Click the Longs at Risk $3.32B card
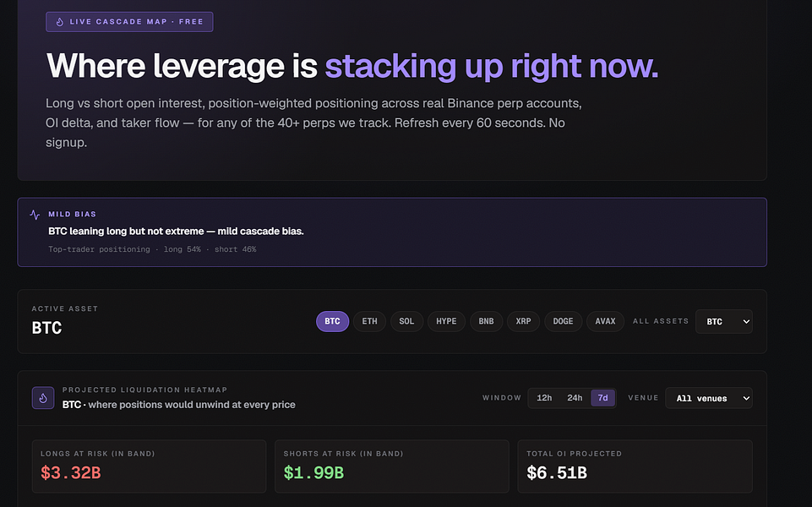The image size is (812, 507). [x=150, y=466]
